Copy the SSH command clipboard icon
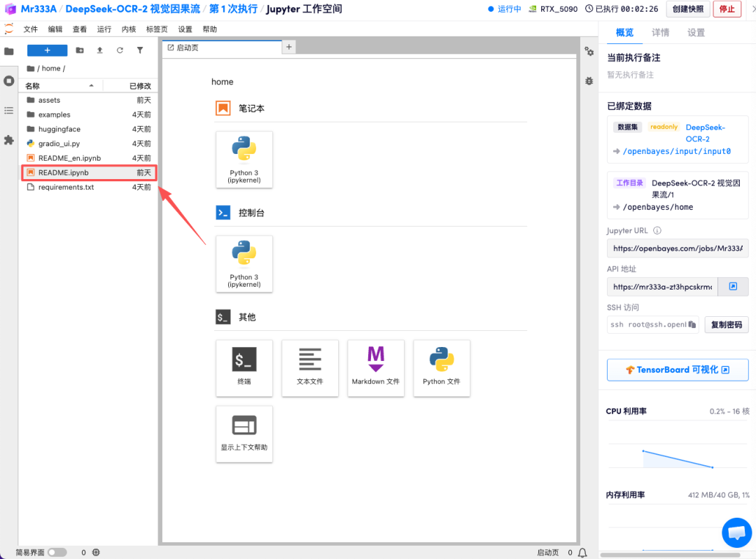The image size is (756, 559). pyautogui.click(x=692, y=325)
